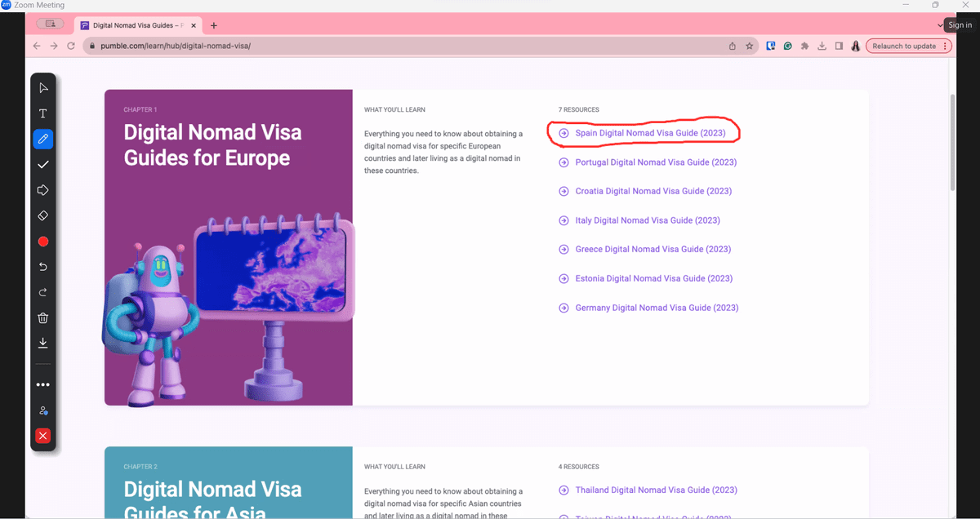Go forward with browser forward arrow
This screenshot has height=519, width=980.
[x=54, y=46]
